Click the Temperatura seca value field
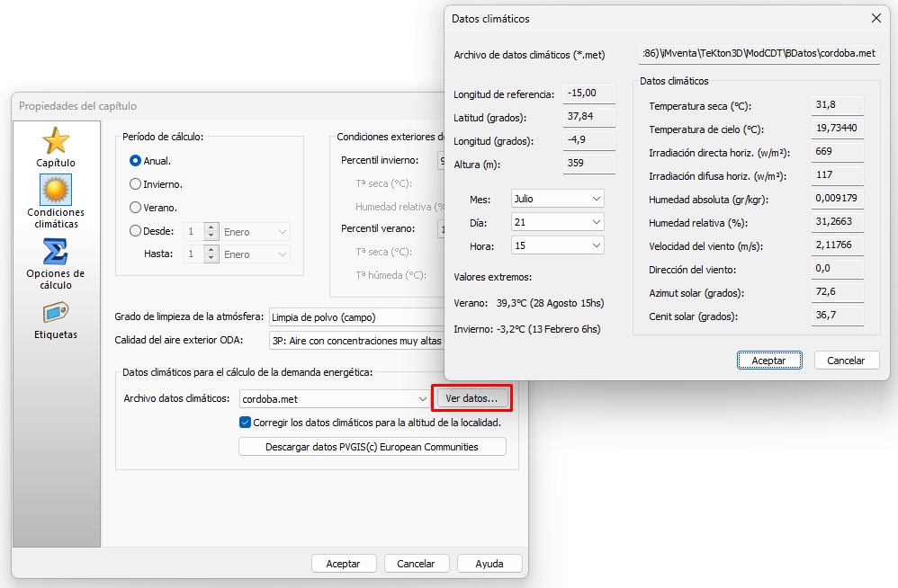Image resolution: width=898 pixels, height=588 pixels. click(837, 105)
